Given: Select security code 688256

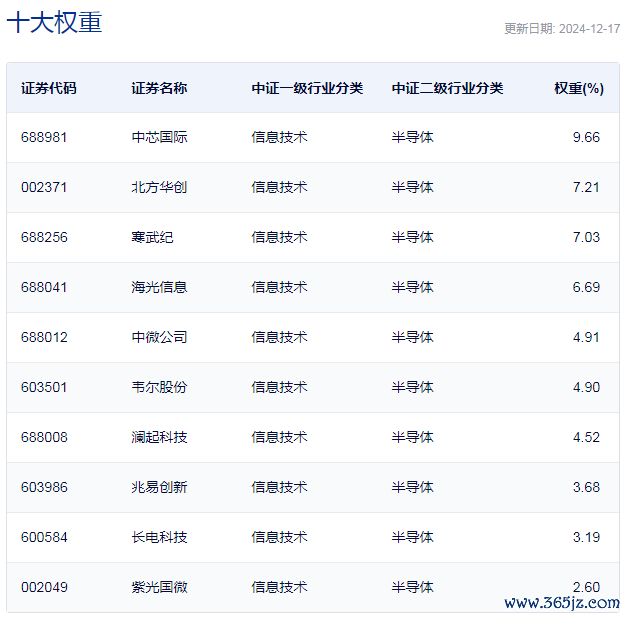Looking at the screenshot, I should pos(44,237).
